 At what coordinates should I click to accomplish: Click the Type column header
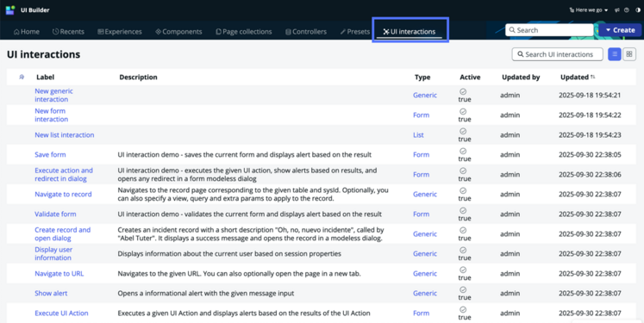422,78
